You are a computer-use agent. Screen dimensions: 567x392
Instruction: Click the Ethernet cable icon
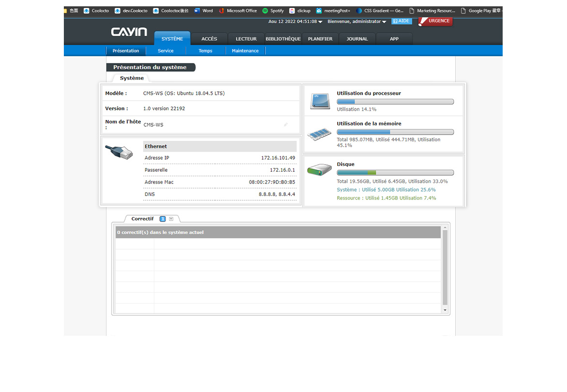pos(119,152)
